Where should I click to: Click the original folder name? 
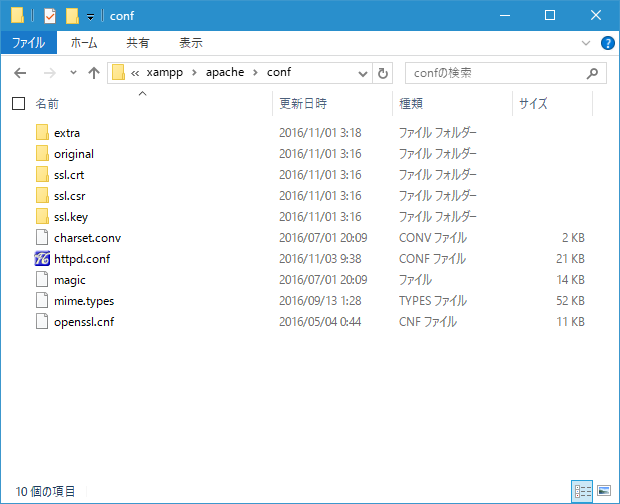(x=74, y=154)
